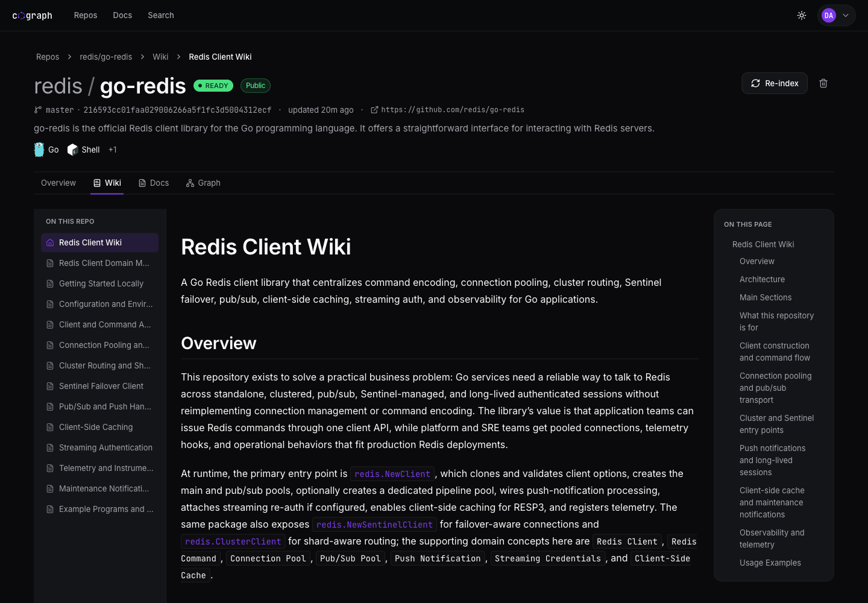868x603 pixels.
Task: Click the home icon beside Redis Client Wiki
Action: click(x=50, y=242)
